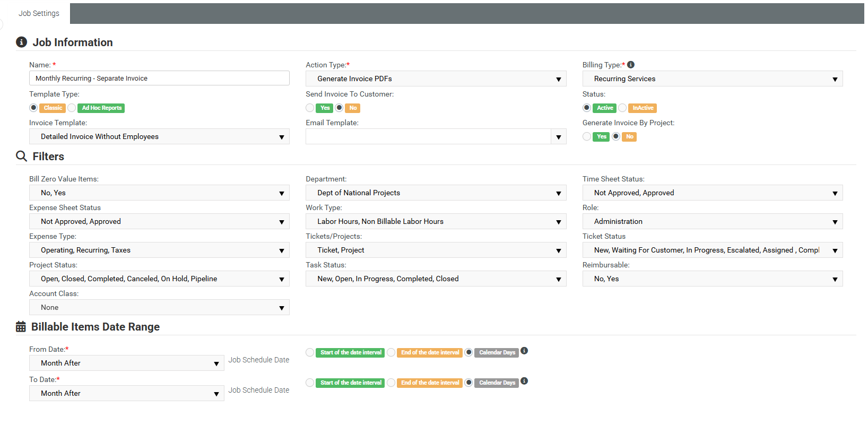Click the Name input field
868x425 pixels.
tap(159, 78)
